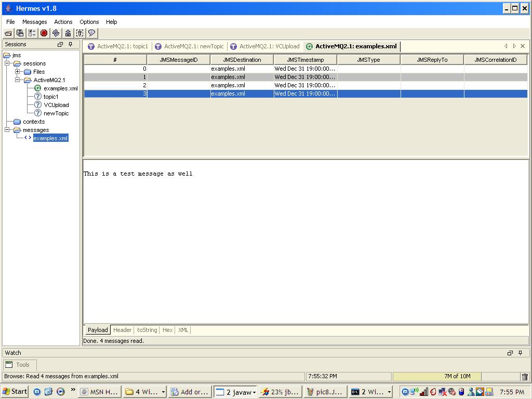Switch to the Header view tab
This screenshot has width=532, height=399.
(x=122, y=330)
